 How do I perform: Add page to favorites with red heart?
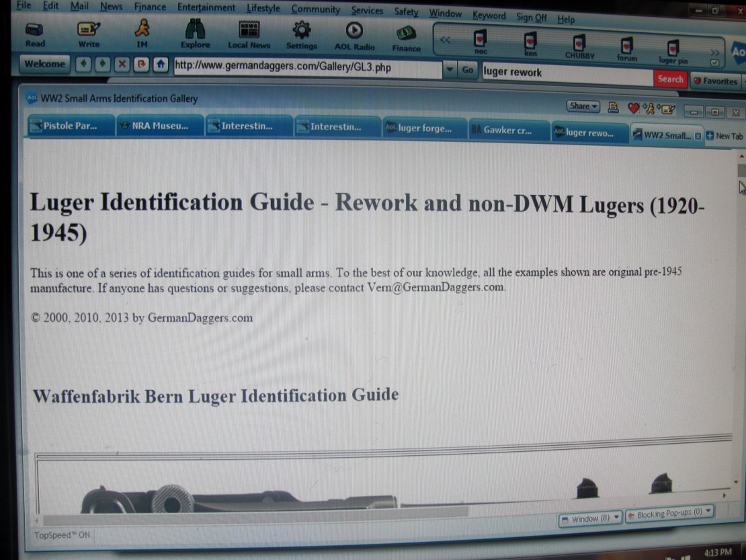coord(633,108)
